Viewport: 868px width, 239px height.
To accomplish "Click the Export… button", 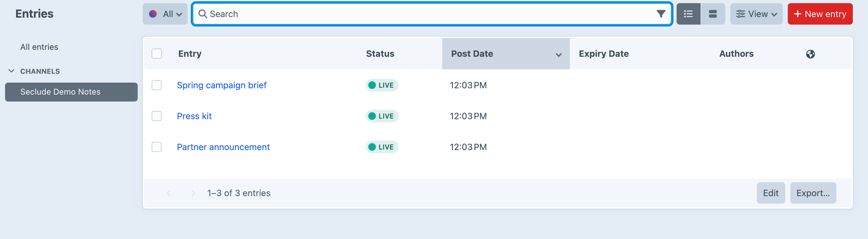I will [813, 193].
